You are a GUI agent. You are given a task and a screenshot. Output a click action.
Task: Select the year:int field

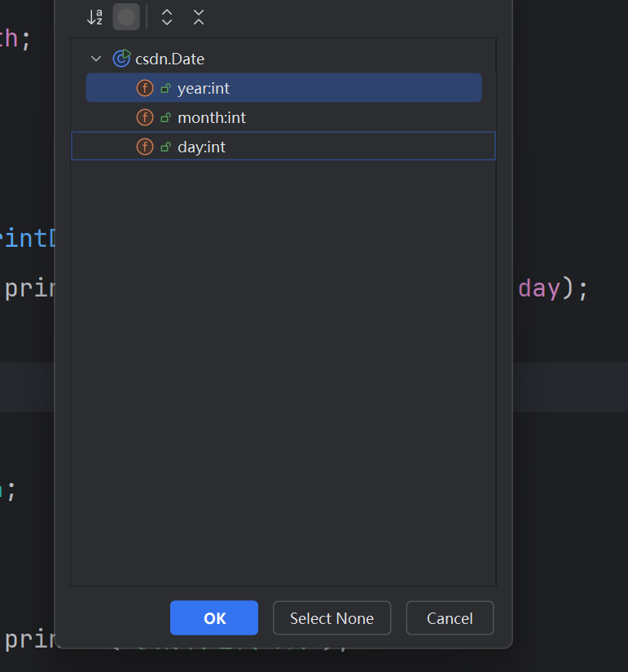283,88
